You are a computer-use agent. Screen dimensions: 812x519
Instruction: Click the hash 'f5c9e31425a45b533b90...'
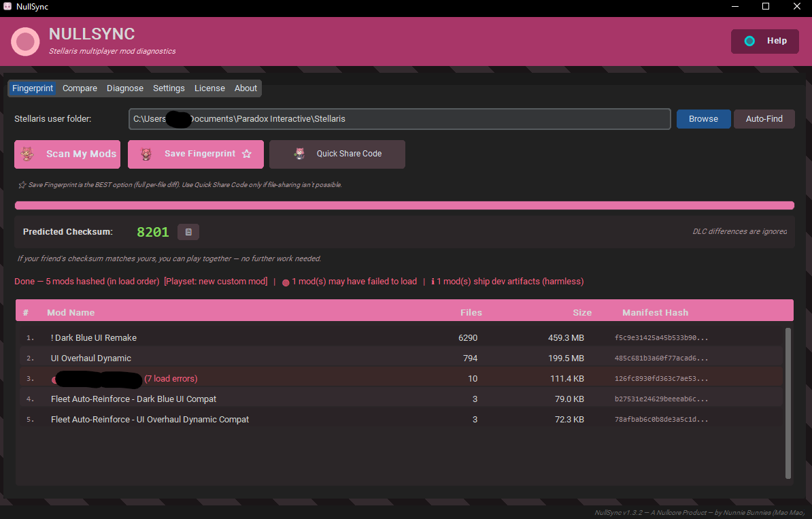(661, 337)
